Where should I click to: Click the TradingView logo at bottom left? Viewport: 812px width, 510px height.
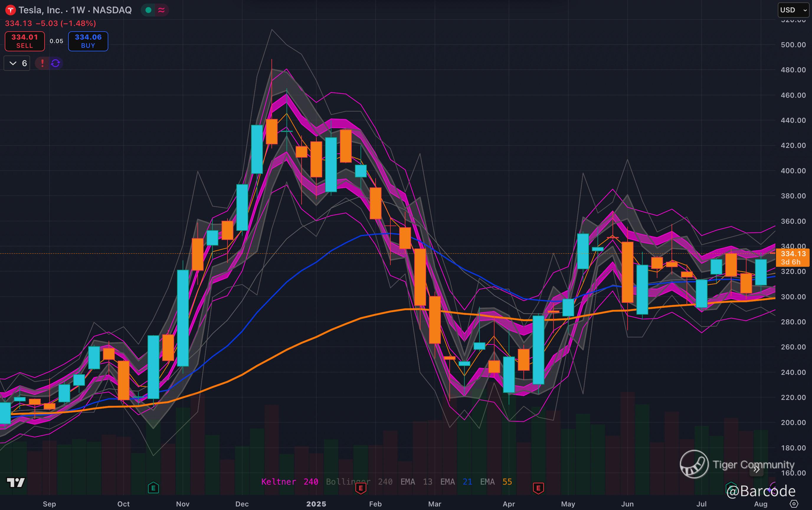pos(16,483)
